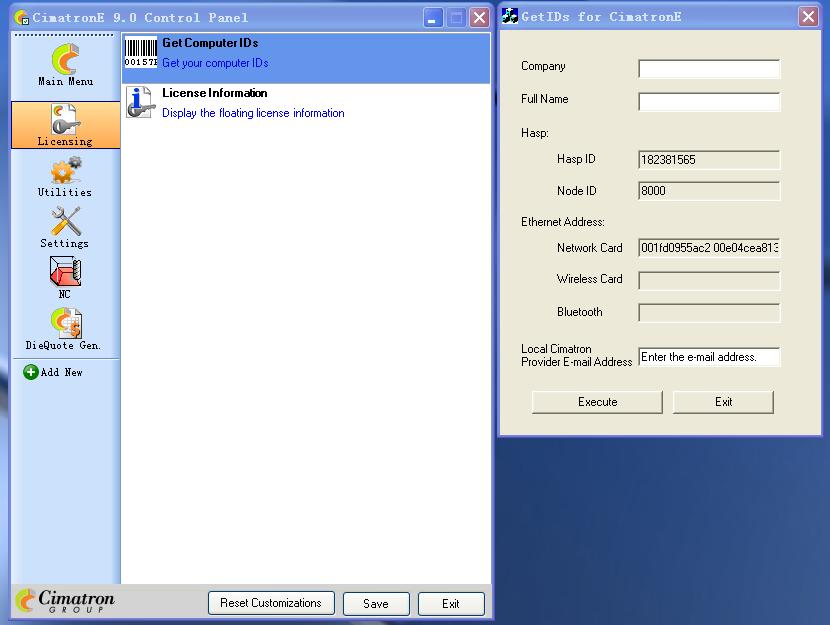The height and width of the screenshot is (625, 830).
Task: Click the Cimatron Group logo
Action: click(65, 601)
